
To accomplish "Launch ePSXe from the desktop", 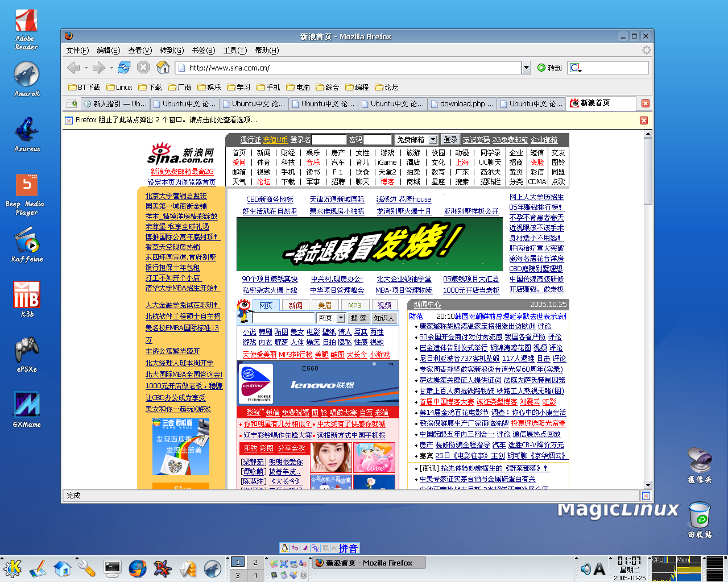I will pos(27,354).
